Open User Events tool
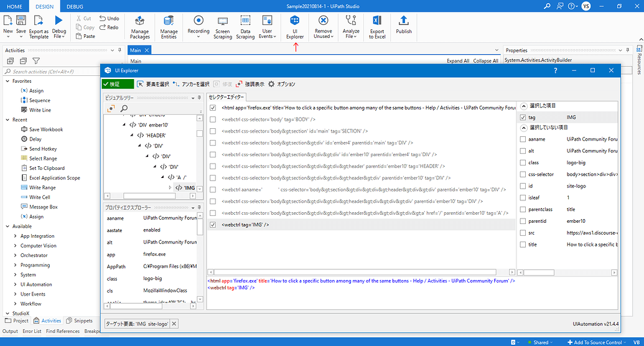This screenshot has height=346, width=644. [267, 27]
